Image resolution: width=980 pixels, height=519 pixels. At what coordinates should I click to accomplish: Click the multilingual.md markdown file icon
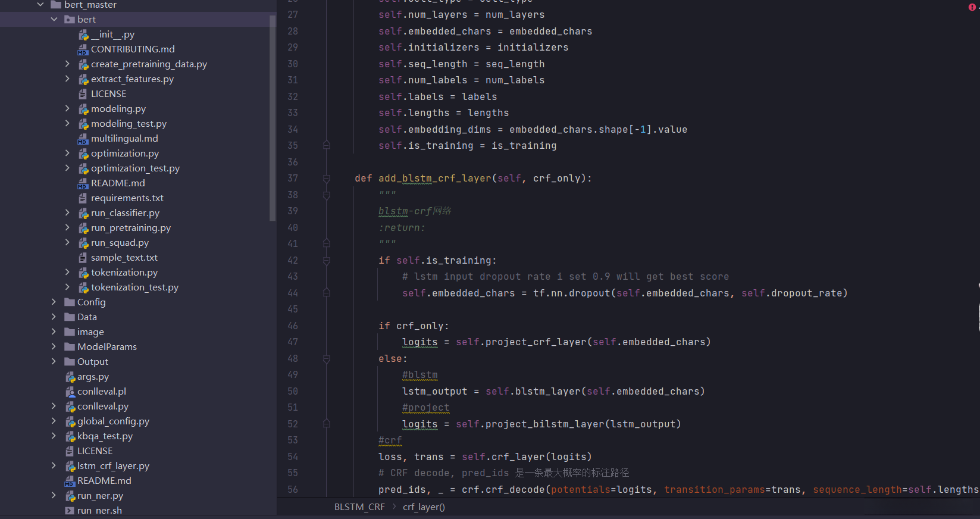[x=83, y=139]
